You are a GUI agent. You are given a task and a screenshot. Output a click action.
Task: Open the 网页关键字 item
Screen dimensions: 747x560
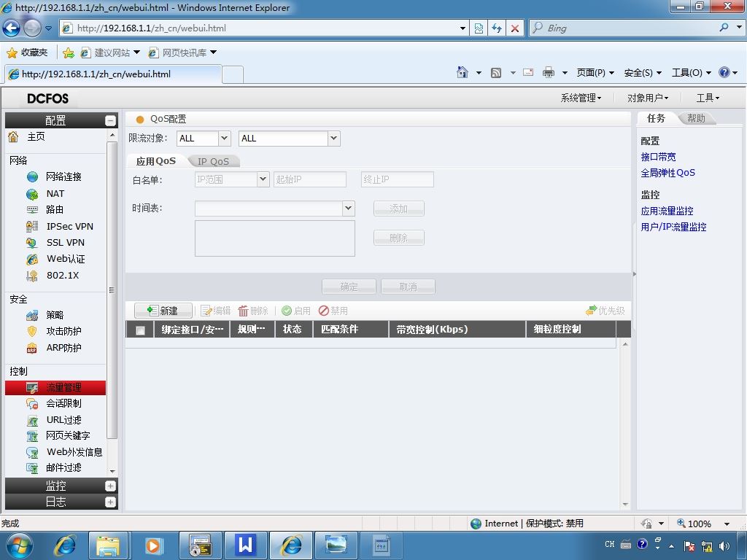[x=68, y=436]
